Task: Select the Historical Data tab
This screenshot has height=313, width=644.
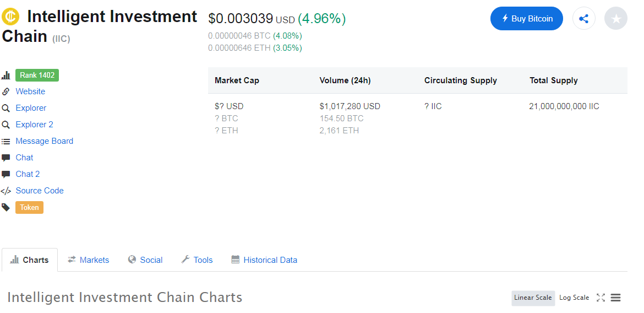Action: [x=264, y=260]
